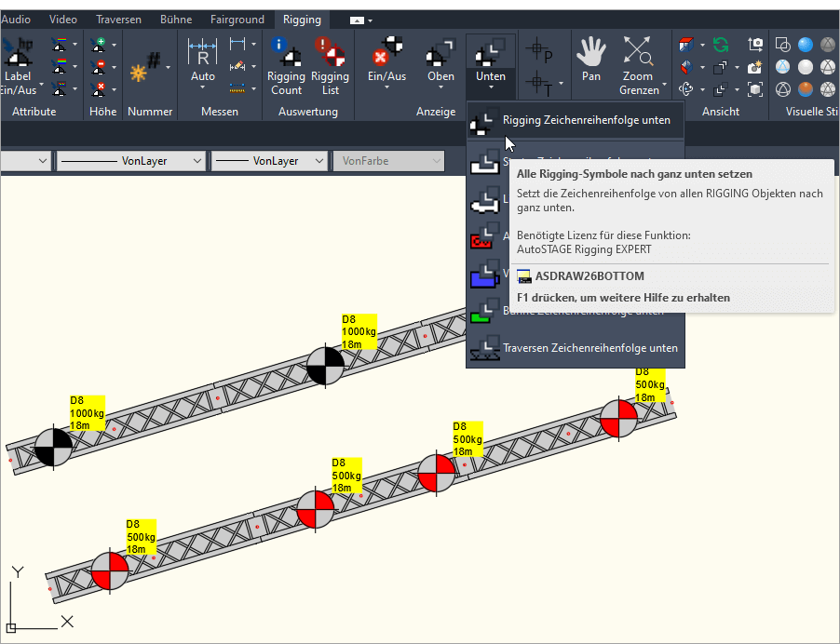Click add height icon with green plus

point(98,45)
